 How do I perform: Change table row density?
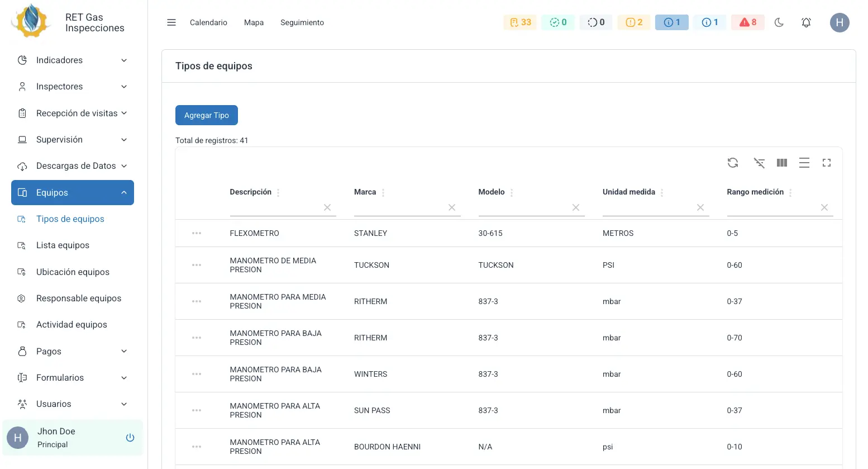pyautogui.click(x=804, y=163)
